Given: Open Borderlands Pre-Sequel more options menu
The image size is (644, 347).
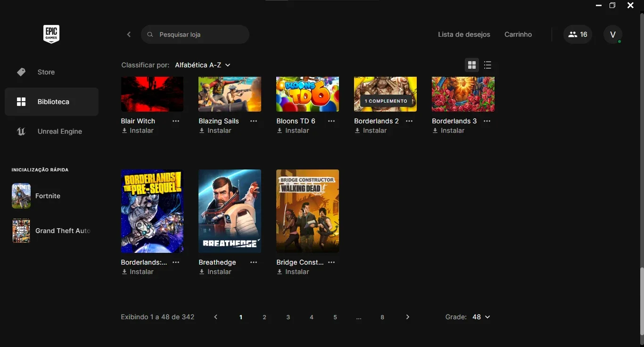Looking at the screenshot, I should [176, 262].
